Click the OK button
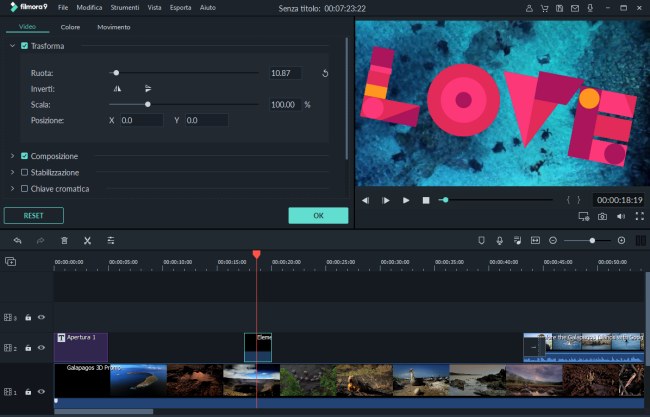 pyautogui.click(x=318, y=215)
